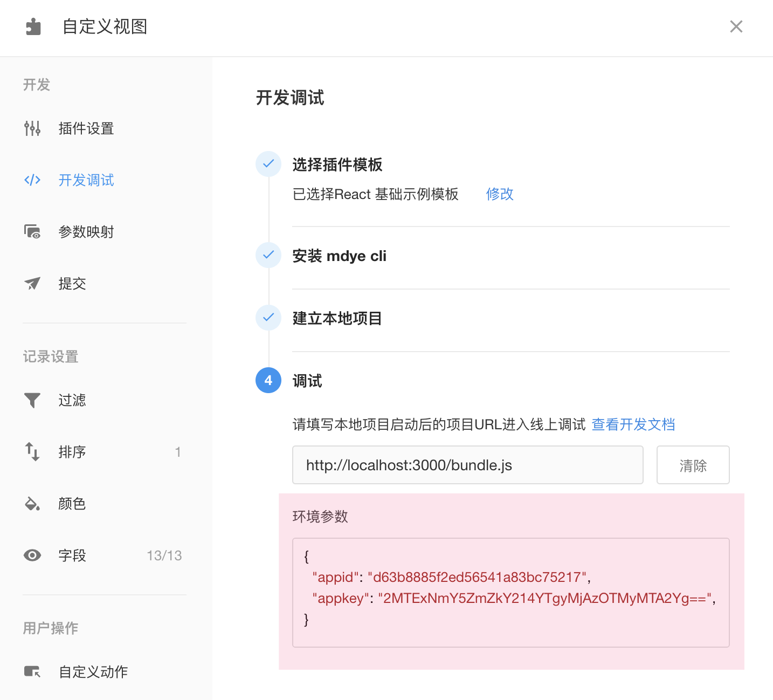Open 查看开发文档 link

tap(633, 424)
